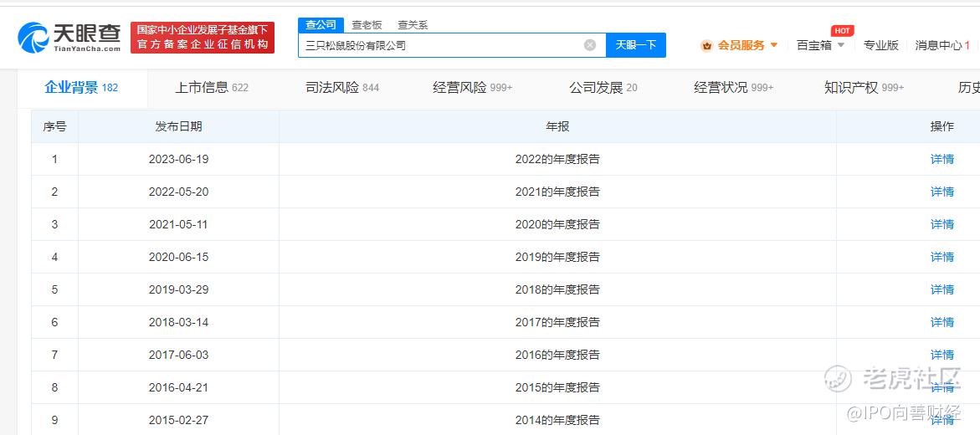
Task: Click the date 2016-04-21
Action: pyautogui.click(x=179, y=386)
